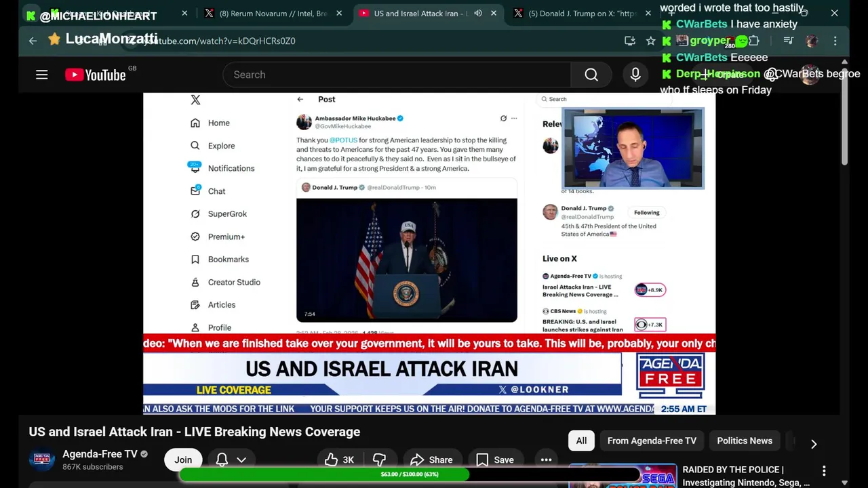This screenshot has width=868, height=488.
Task: Start voice search with microphone icon
Action: point(635,75)
